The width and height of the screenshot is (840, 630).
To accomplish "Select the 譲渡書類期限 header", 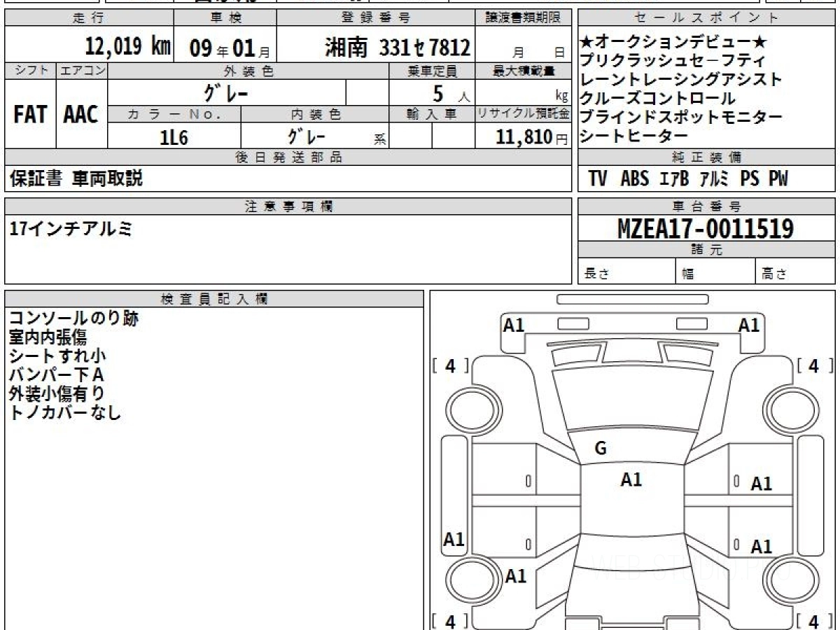I will 524,18.
